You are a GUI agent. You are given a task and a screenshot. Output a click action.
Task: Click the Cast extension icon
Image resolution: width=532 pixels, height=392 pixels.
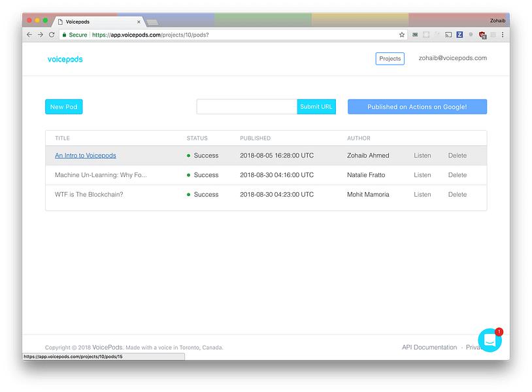[448, 35]
